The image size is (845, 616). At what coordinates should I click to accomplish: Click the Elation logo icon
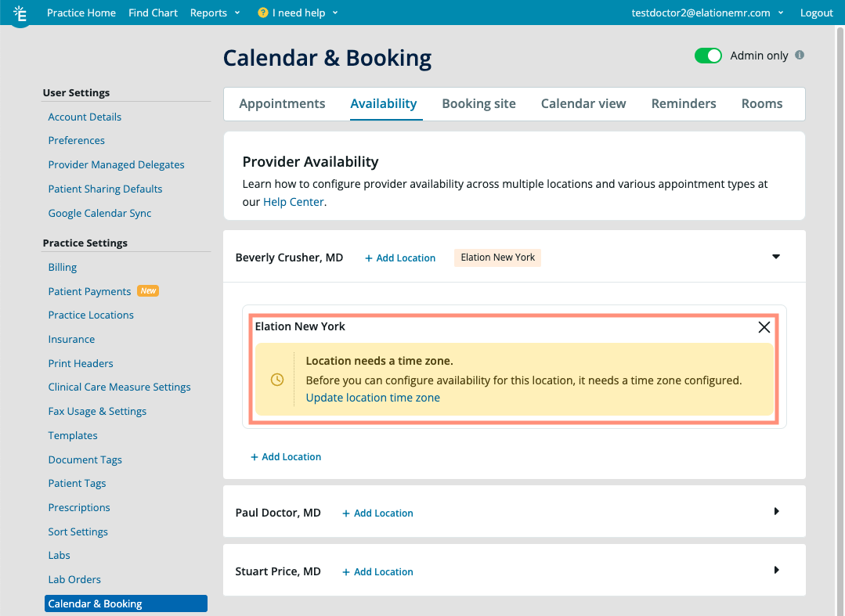click(x=21, y=13)
